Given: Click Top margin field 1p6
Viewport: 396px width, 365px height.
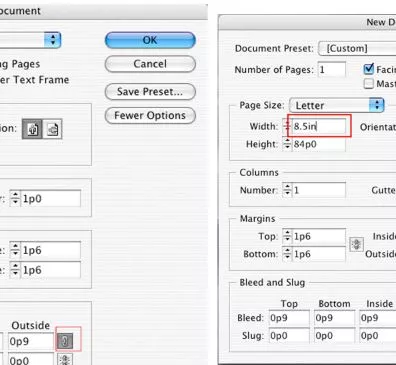Looking at the screenshot, I should pos(319,237).
